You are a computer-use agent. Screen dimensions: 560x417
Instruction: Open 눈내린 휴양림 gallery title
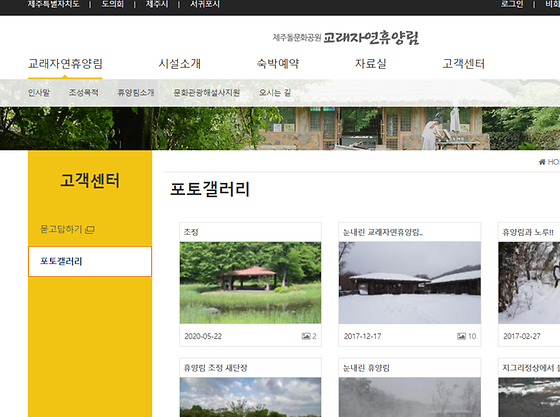pyautogui.click(x=366, y=368)
